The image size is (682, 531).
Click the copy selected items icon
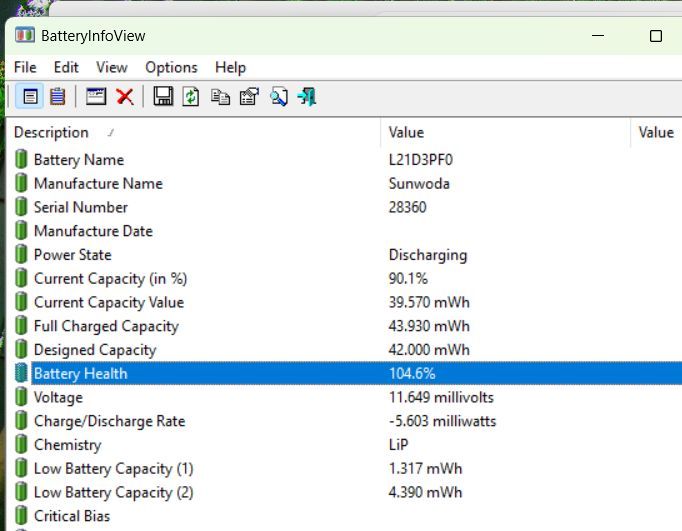(x=220, y=97)
